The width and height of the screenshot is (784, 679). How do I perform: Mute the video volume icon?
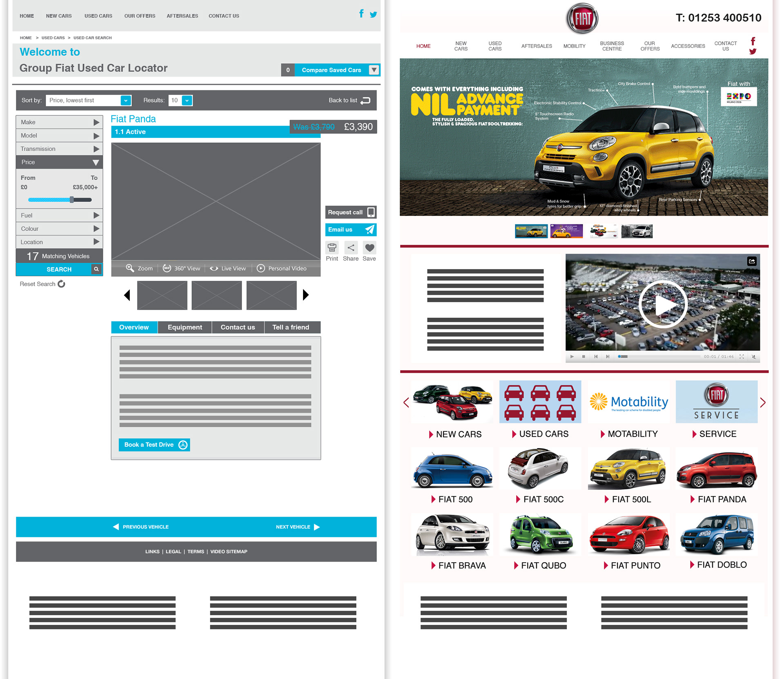tap(754, 357)
